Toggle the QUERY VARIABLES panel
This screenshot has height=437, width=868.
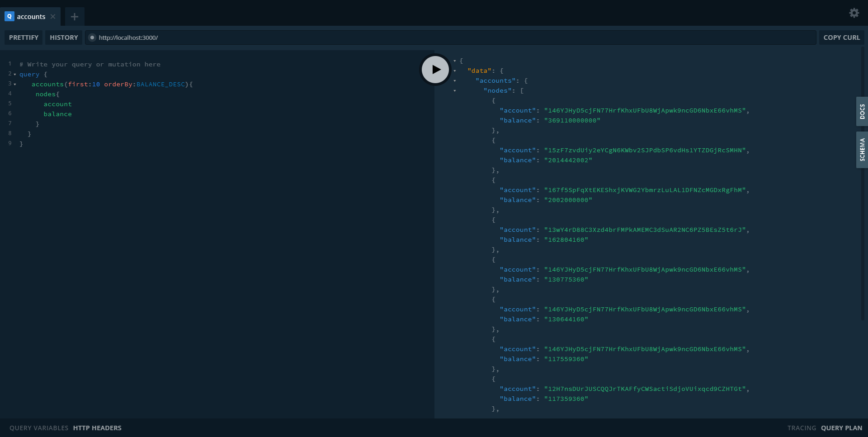[x=38, y=428]
